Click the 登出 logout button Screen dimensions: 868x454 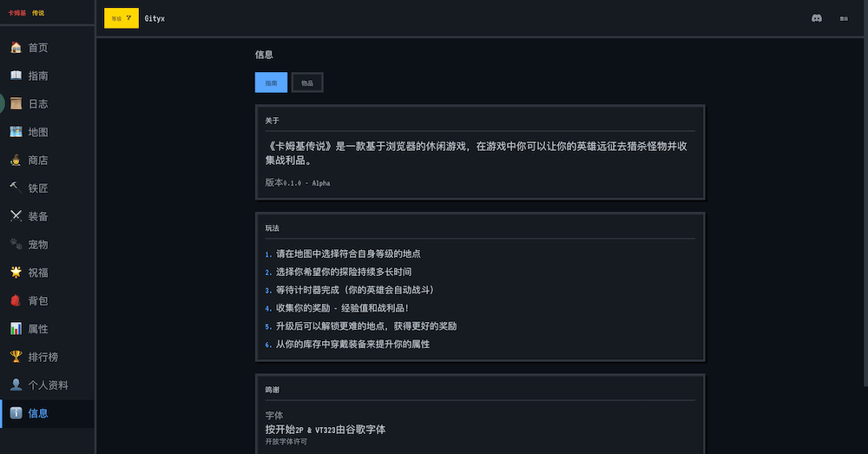(x=843, y=18)
